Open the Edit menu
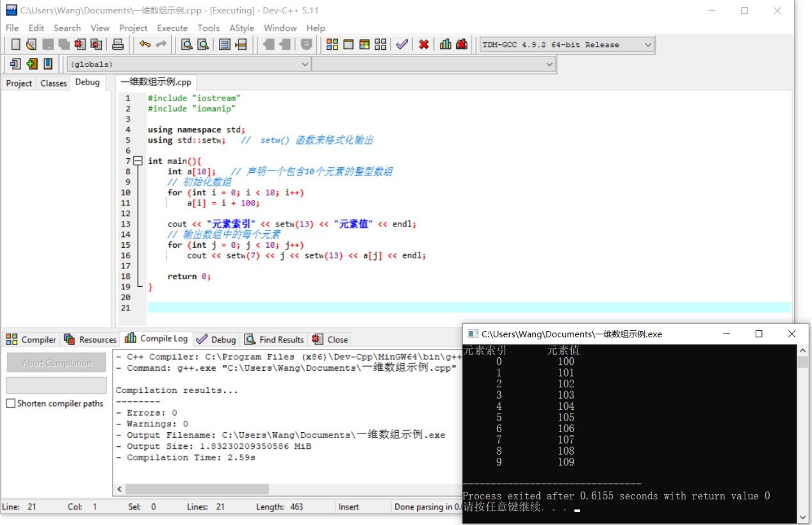This screenshot has width=812, height=525. pyautogui.click(x=37, y=28)
